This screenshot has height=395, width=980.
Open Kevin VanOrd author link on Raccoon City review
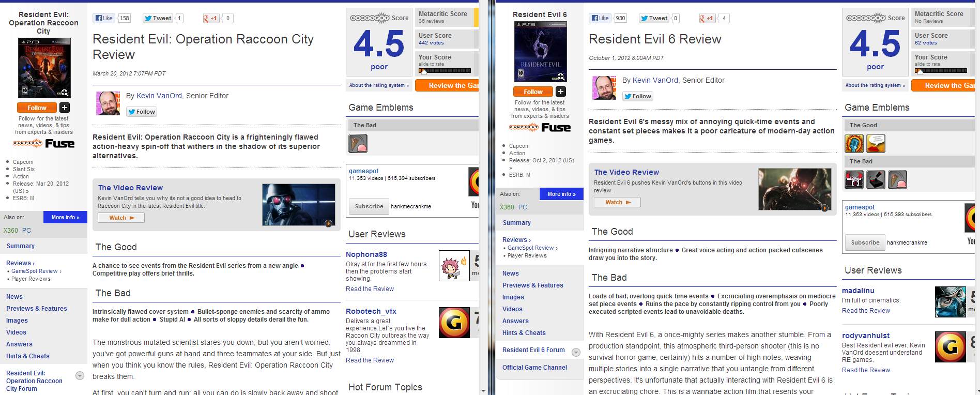tap(159, 96)
